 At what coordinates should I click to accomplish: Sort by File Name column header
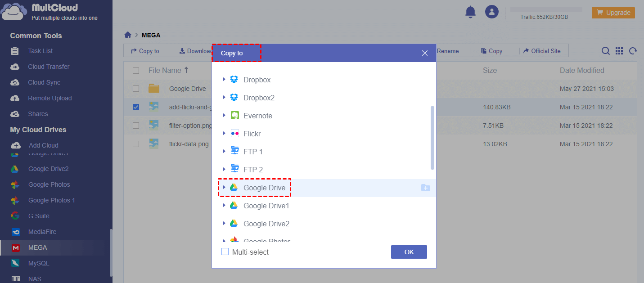(x=168, y=70)
